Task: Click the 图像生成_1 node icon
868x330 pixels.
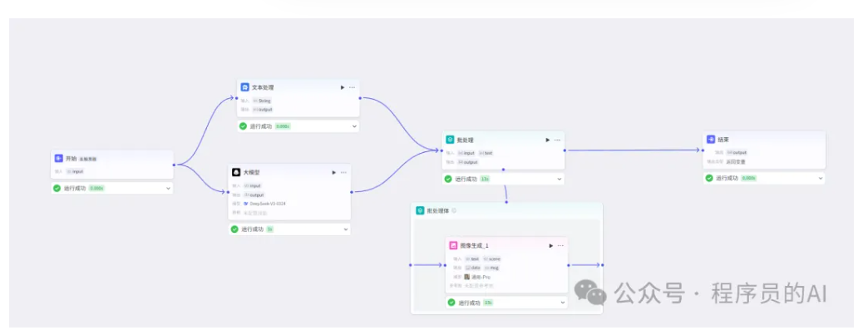Action: pos(453,245)
